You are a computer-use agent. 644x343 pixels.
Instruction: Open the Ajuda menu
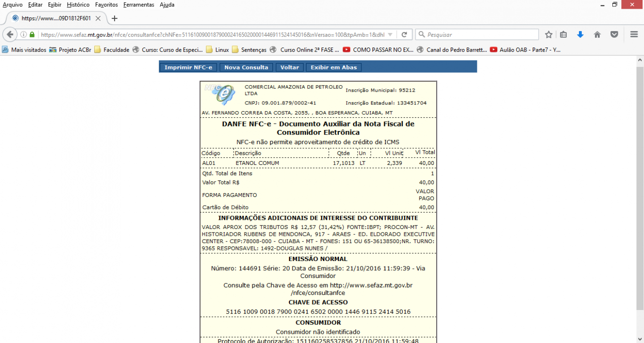click(x=167, y=4)
